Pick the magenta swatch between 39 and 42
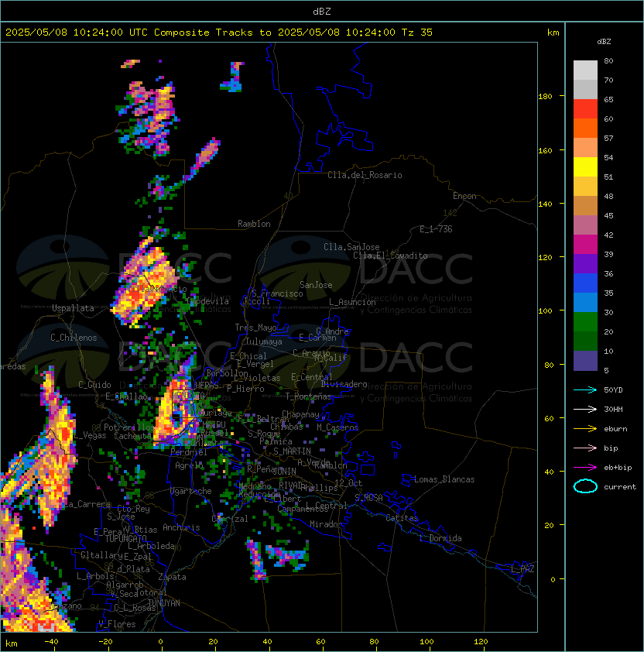Screen dimensions: 644x652 click(585, 244)
